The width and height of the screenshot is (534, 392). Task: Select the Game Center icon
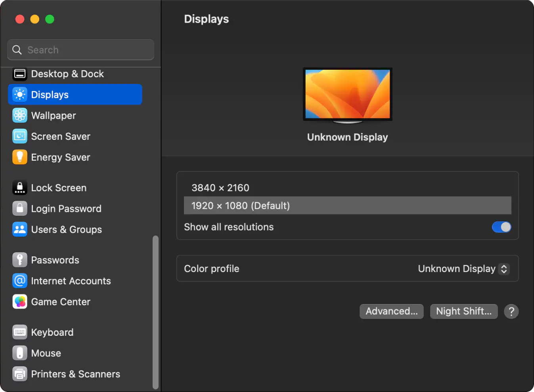click(20, 301)
